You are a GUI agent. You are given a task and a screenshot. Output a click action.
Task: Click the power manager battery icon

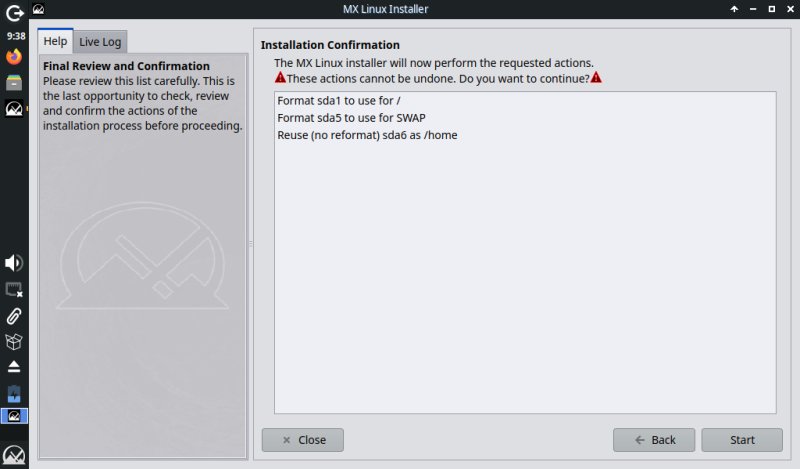tap(14, 393)
